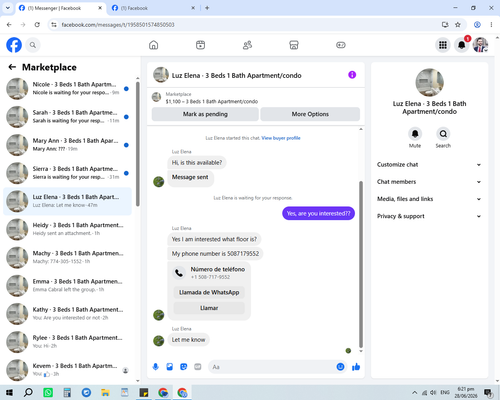Open Machy's apartment conversation
This screenshot has width=500, height=400.
point(67,257)
